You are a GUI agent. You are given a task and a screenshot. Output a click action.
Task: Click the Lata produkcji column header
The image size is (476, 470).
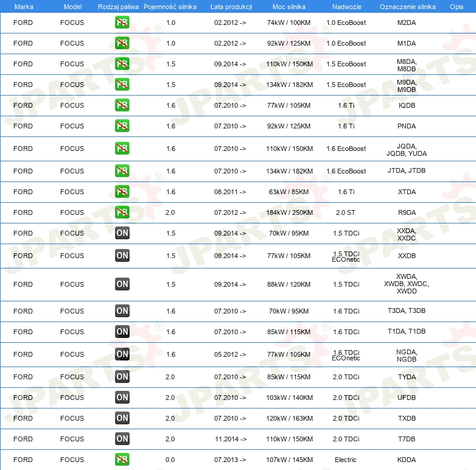pos(231,6)
